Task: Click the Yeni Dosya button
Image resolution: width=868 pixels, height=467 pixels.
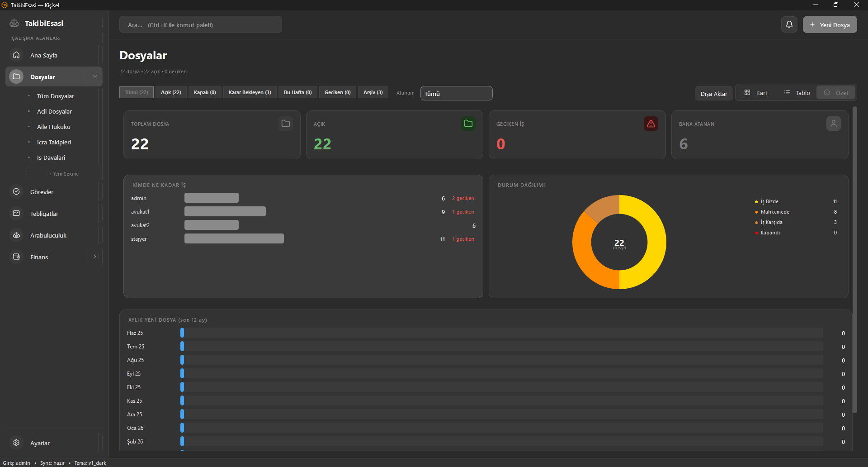Action: (x=830, y=25)
